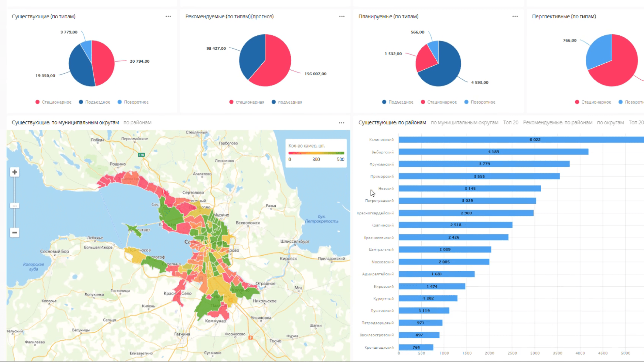Click the map zoom slider handle
Viewport: 644px width, 362px height.
(x=15, y=206)
